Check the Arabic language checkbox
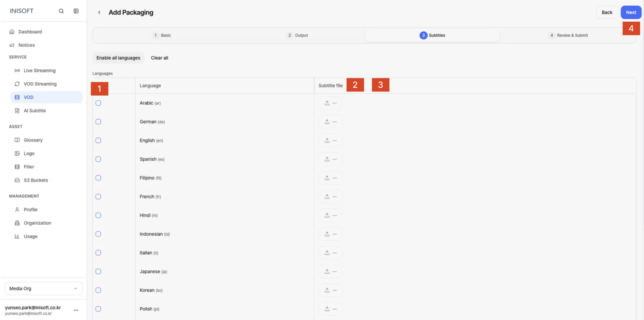644x320 pixels. (98, 103)
